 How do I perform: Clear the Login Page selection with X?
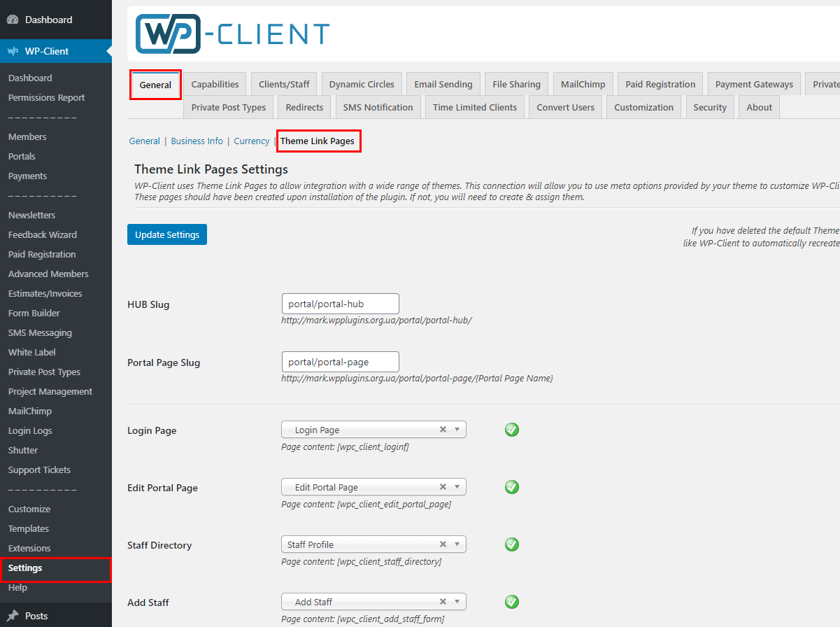coord(443,430)
